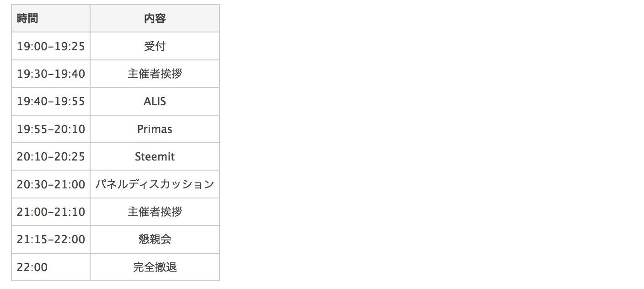Click the 完全撤退 cell
The image size is (644, 289).
(x=155, y=267)
